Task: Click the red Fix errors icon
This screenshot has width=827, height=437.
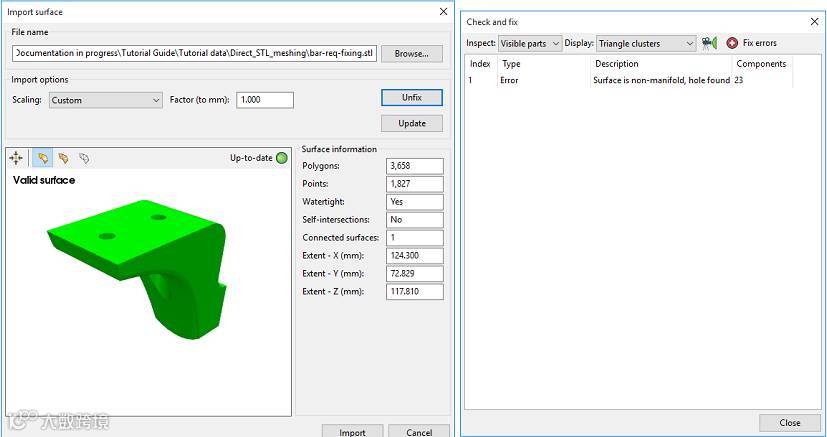Action: (732, 43)
